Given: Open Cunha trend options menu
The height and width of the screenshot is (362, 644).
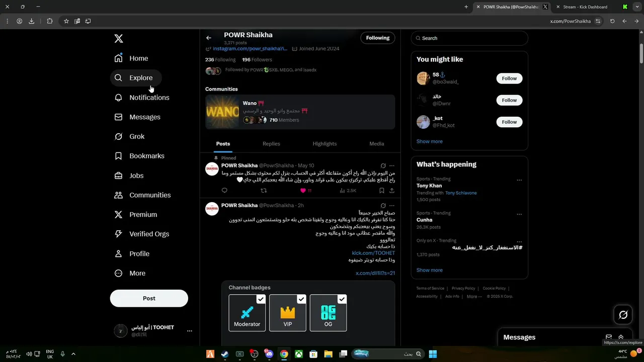Looking at the screenshot, I should [519, 214].
